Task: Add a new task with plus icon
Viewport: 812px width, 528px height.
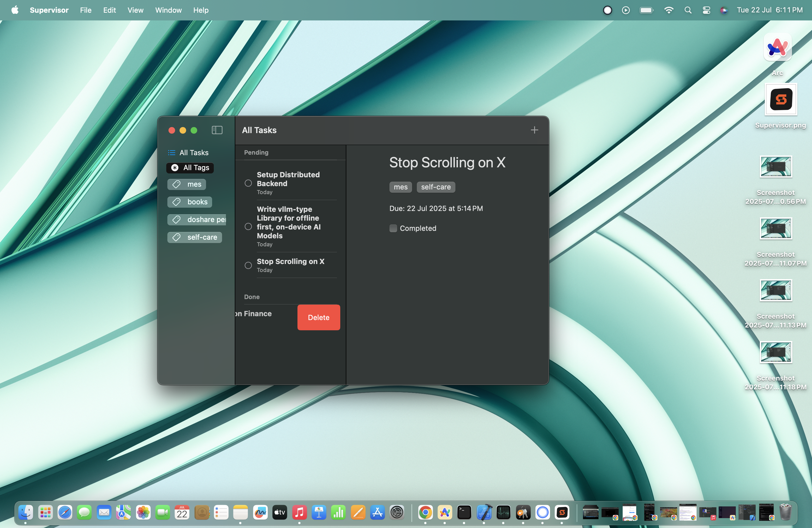Action: pyautogui.click(x=534, y=130)
